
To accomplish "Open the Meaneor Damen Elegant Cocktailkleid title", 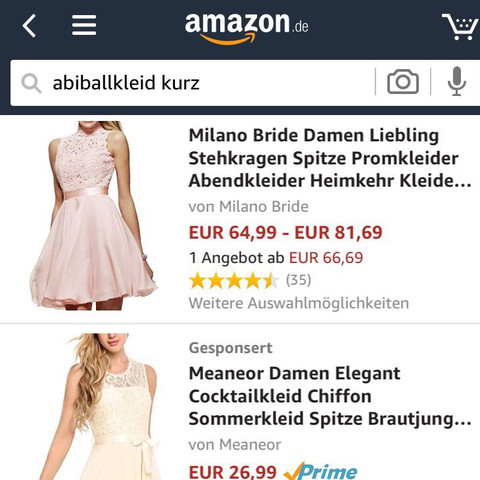I will tap(330, 396).
